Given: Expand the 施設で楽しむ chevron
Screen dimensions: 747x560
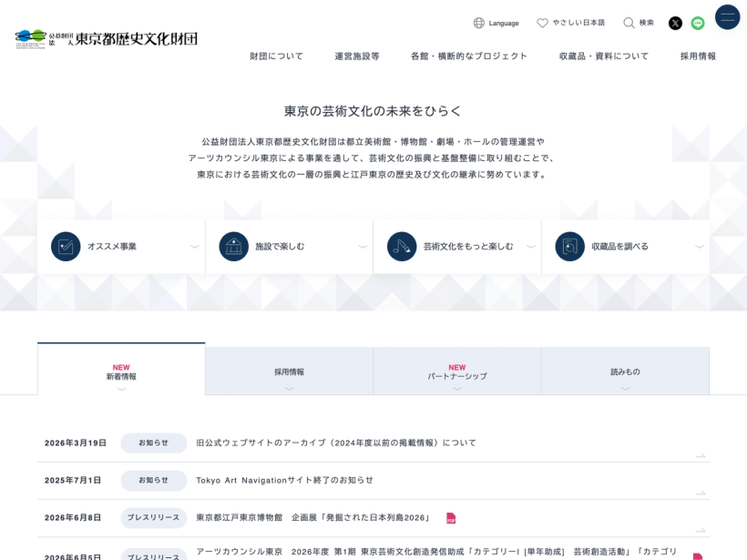Looking at the screenshot, I should (x=363, y=247).
